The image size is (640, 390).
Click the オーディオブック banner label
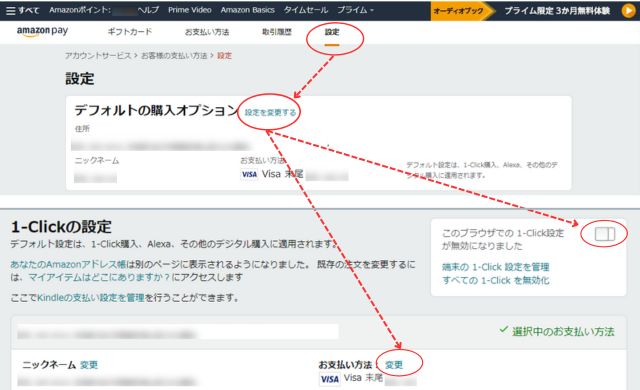458,11
